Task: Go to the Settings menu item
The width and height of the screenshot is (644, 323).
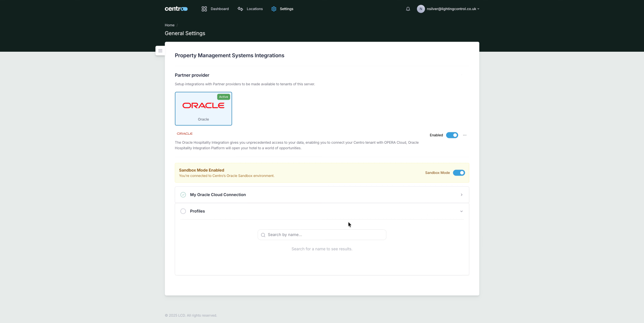Action: click(287, 9)
